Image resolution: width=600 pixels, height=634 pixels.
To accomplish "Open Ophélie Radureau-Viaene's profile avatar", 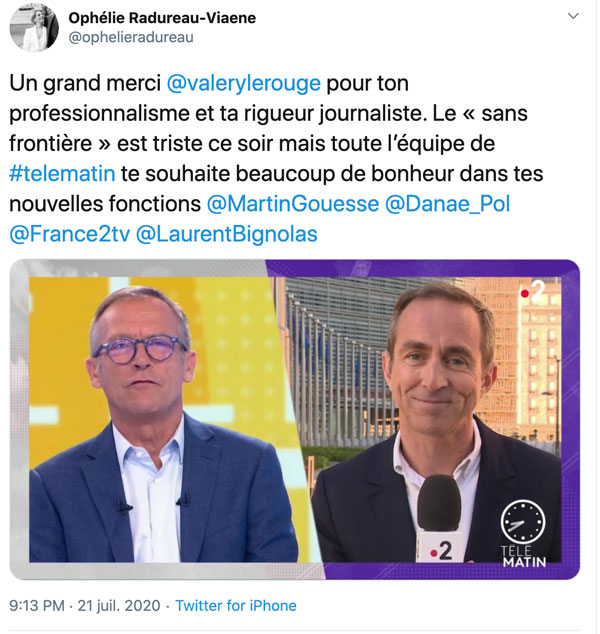I will [x=34, y=27].
